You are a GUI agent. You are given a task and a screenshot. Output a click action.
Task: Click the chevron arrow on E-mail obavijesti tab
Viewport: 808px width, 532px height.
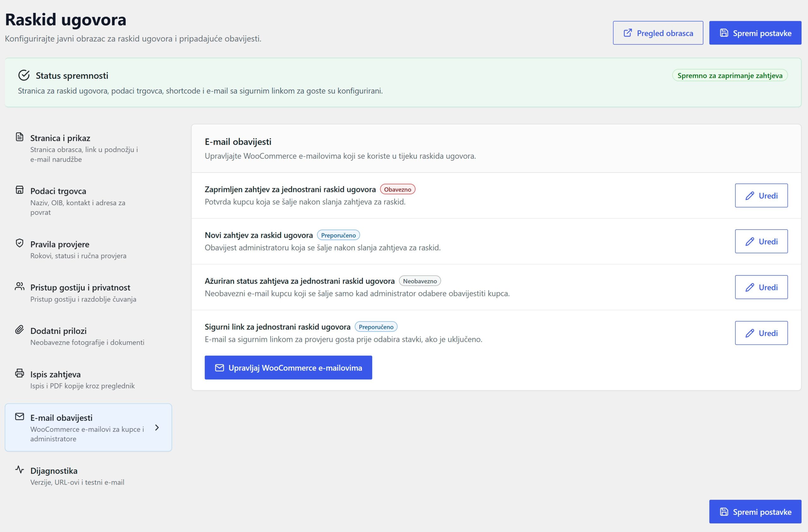[157, 428]
